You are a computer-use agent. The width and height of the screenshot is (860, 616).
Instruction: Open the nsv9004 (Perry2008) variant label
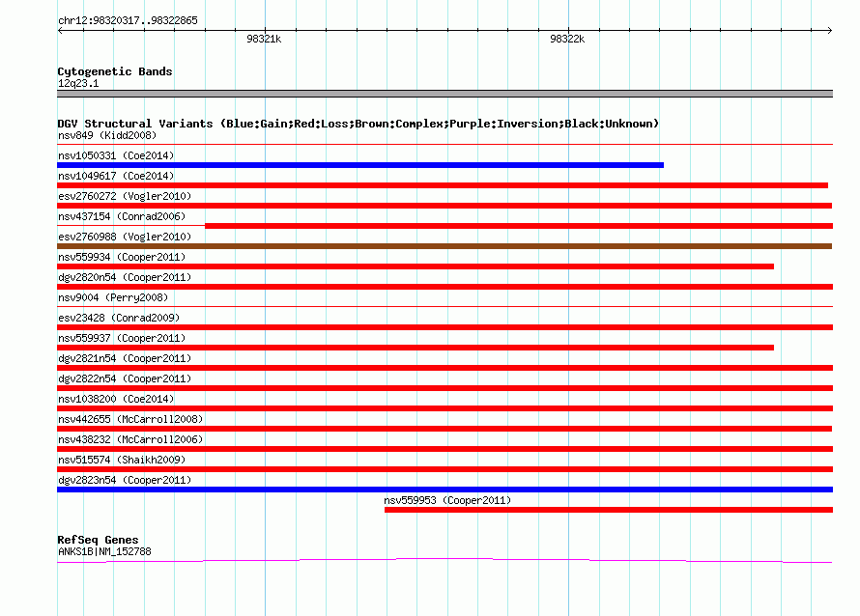(x=113, y=297)
